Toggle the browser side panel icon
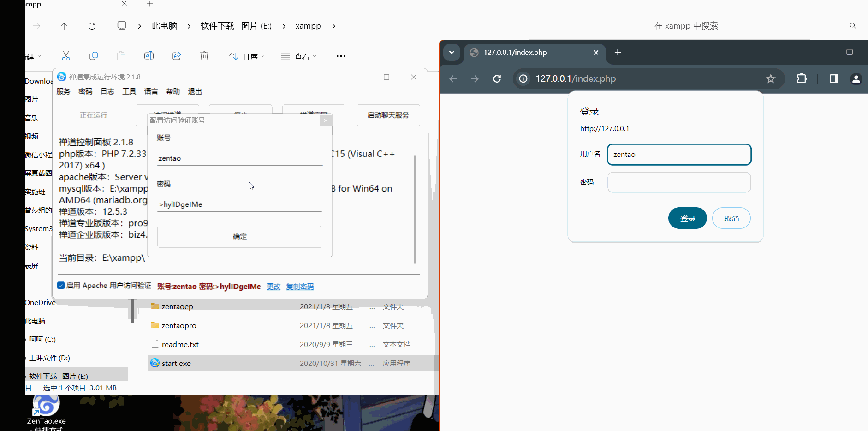This screenshot has height=431, width=868. click(834, 79)
